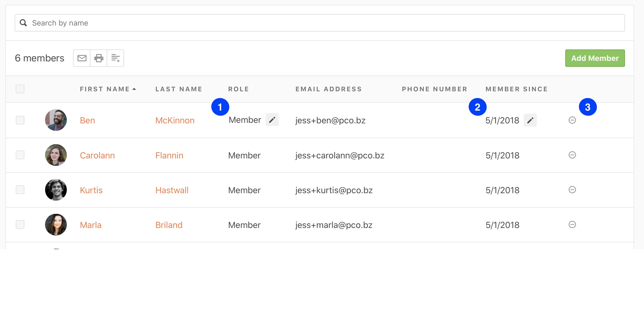Sort by Last Name column header

pyautogui.click(x=179, y=89)
